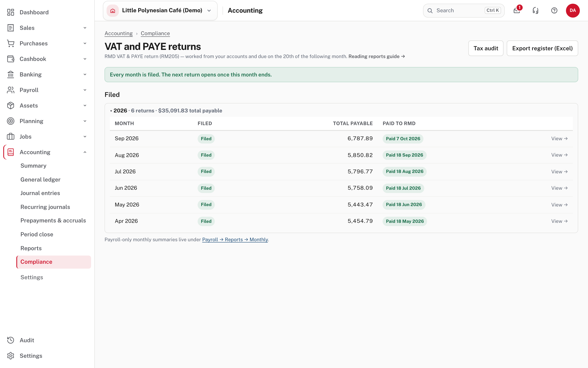
Task: Click the Compliance breadcrumb link
Action: point(155,33)
